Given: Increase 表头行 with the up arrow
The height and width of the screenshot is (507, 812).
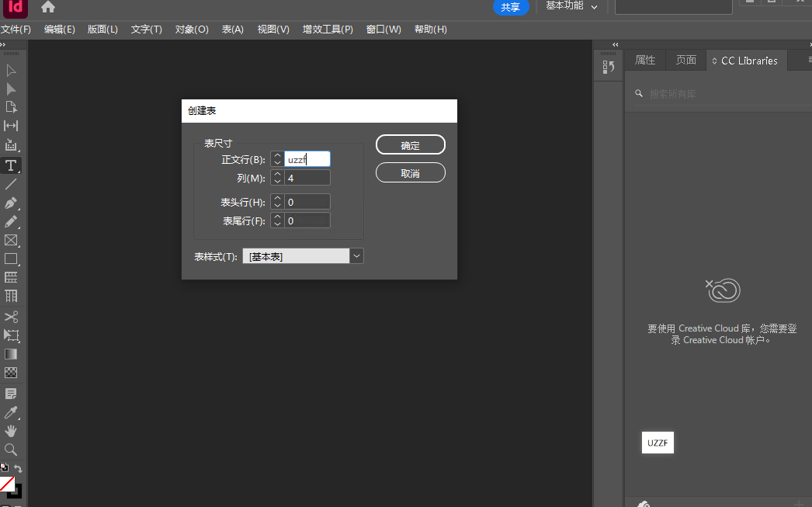Looking at the screenshot, I should tap(278, 198).
